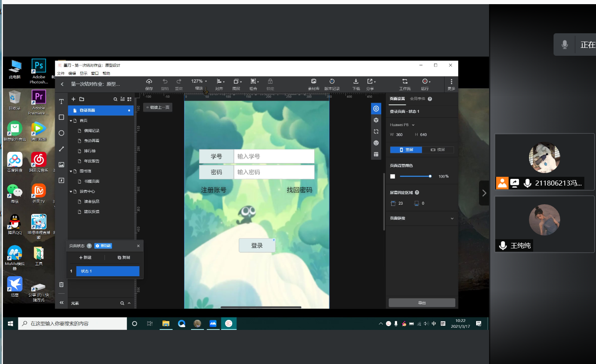
Task: Open the cube components panel
Action: (x=376, y=120)
